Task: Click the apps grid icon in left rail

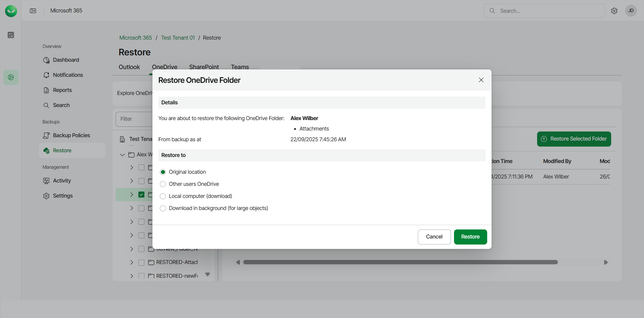Action: click(11, 35)
